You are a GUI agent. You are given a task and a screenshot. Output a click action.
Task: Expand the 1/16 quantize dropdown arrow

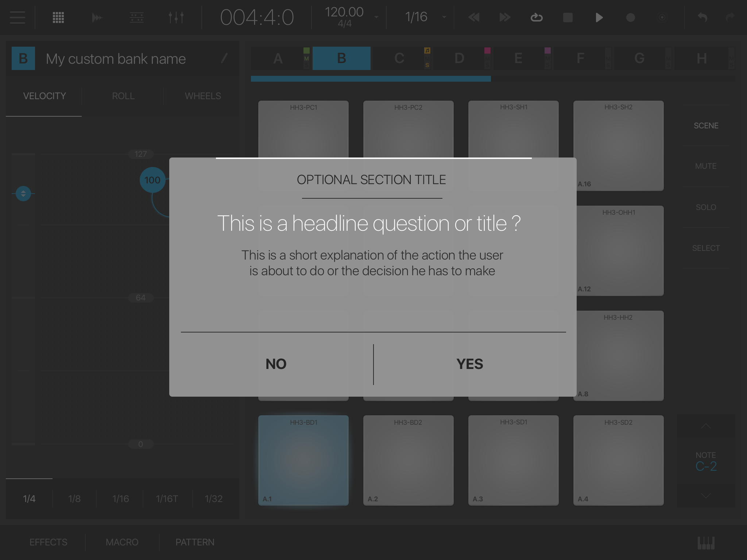pos(444,17)
